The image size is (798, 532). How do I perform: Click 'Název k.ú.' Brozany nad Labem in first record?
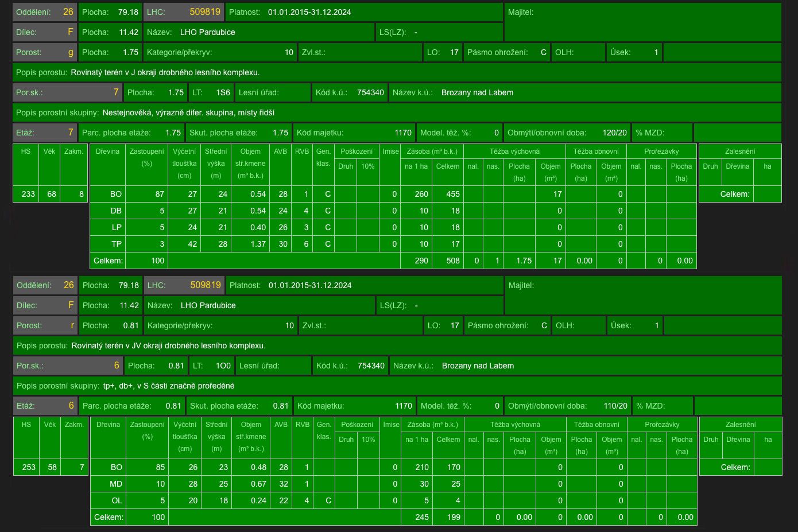477,92
